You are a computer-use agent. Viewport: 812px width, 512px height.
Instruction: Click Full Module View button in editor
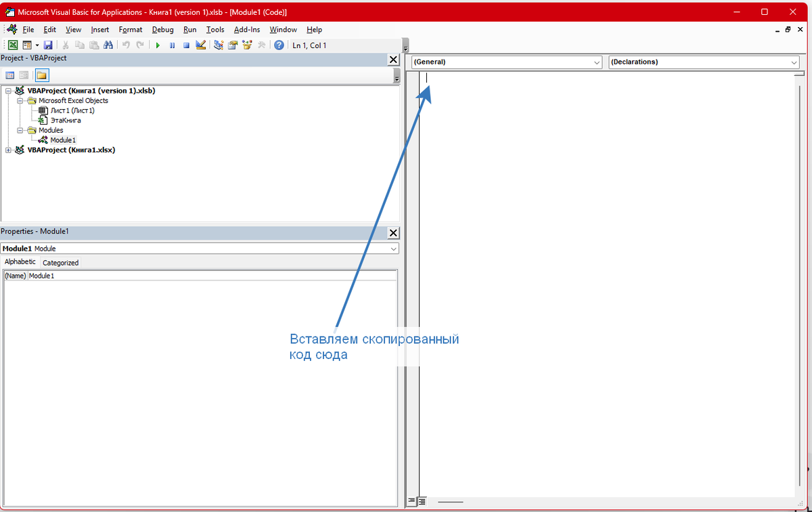(x=422, y=502)
